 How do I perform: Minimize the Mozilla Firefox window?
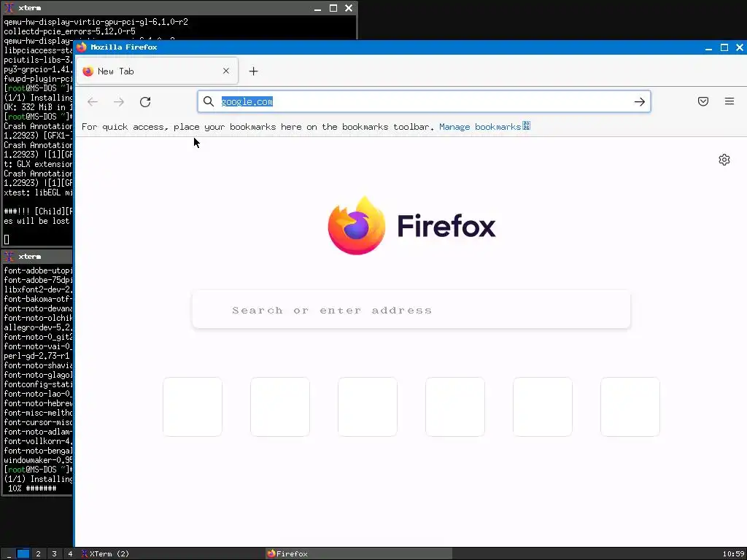point(709,47)
